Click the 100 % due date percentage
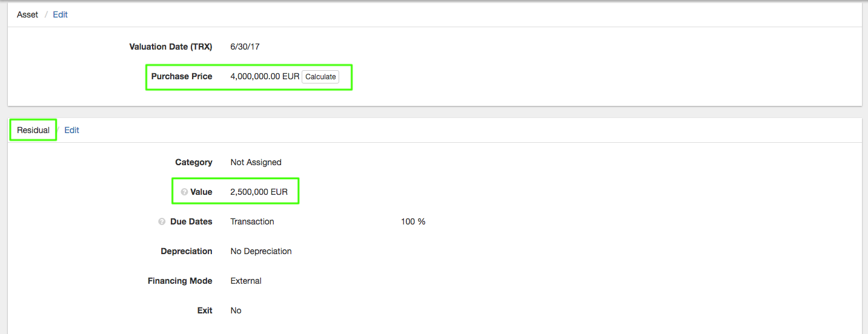Image resolution: width=868 pixels, height=334 pixels. coord(413,221)
